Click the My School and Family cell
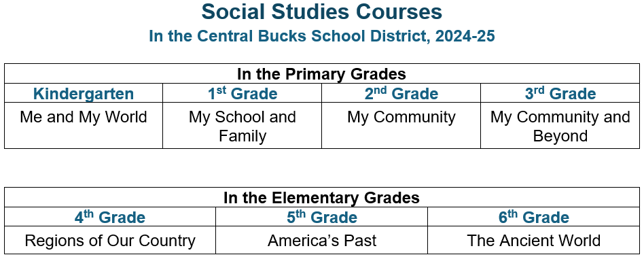 coord(243,126)
